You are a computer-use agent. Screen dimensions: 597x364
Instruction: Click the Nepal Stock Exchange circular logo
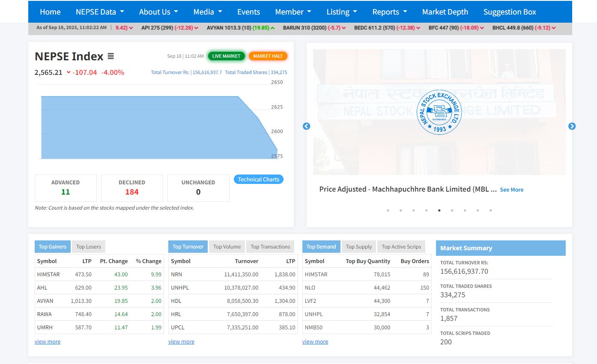click(x=439, y=112)
